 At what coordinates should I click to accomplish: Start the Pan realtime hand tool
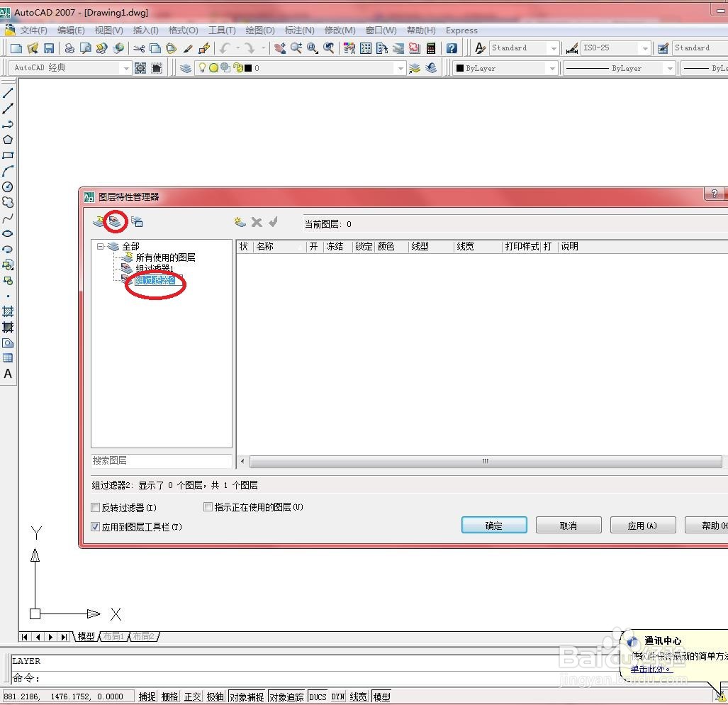point(280,48)
